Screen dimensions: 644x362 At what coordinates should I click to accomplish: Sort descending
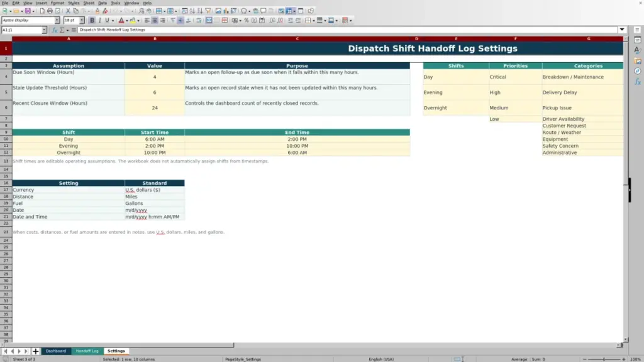click(200, 11)
